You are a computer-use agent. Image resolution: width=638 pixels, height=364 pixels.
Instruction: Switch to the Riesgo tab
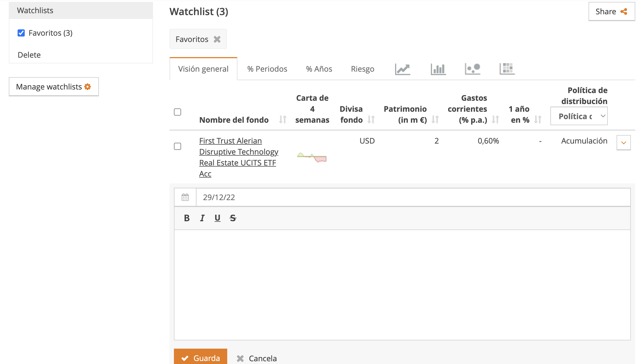pyautogui.click(x=362, y=69)
